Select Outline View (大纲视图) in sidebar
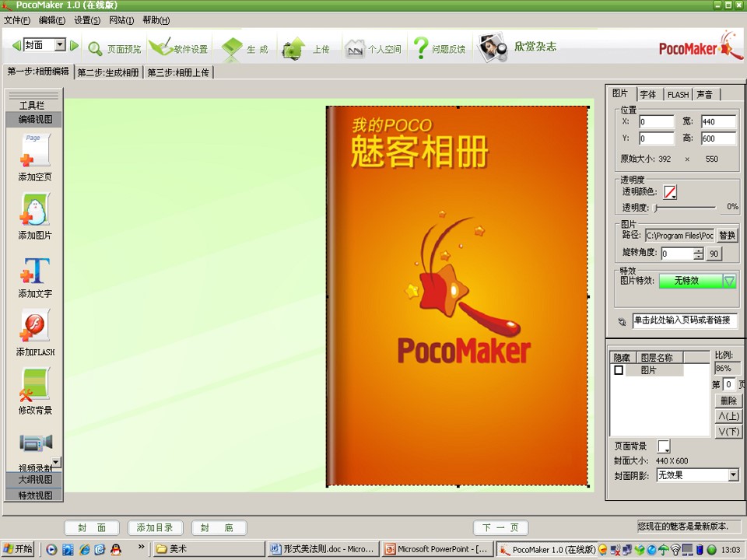747x560 pixels. (34, 480)
